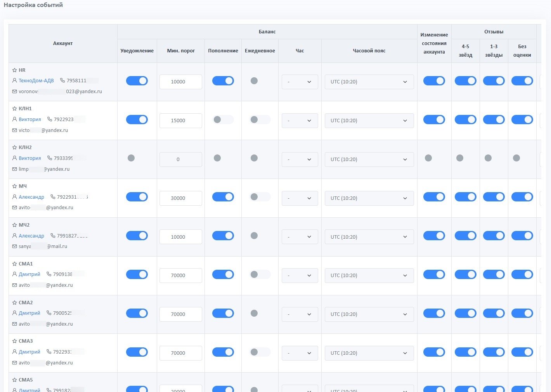Open the Виктория link in the КЛН1 row

tap(30, 120)
